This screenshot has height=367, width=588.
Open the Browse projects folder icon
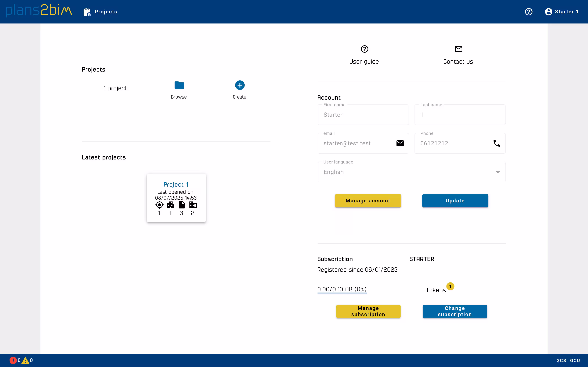178,85
